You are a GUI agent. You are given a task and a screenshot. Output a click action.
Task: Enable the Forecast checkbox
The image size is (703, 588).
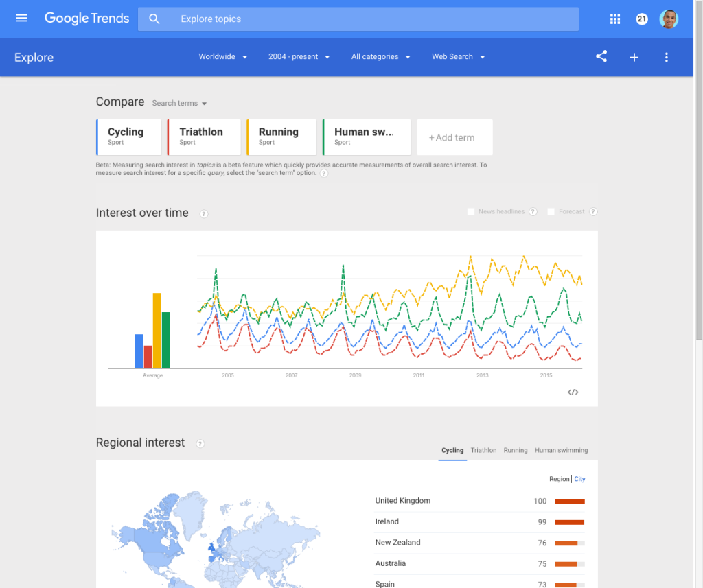pyautogui.click(x=551, y=212)
